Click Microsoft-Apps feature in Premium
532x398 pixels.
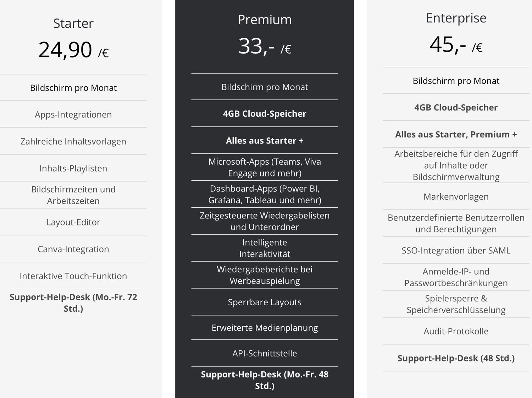[x=265, y=167]
